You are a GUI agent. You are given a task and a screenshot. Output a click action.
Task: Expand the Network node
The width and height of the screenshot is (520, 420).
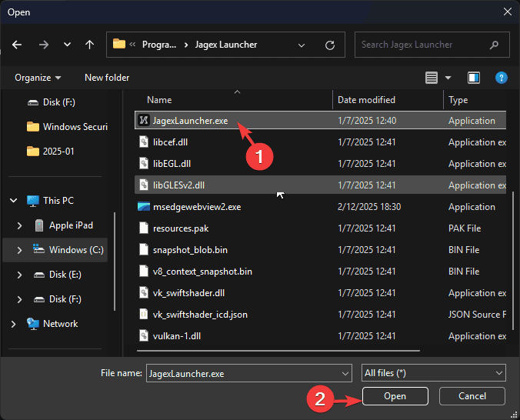click(x=13, y=324)
